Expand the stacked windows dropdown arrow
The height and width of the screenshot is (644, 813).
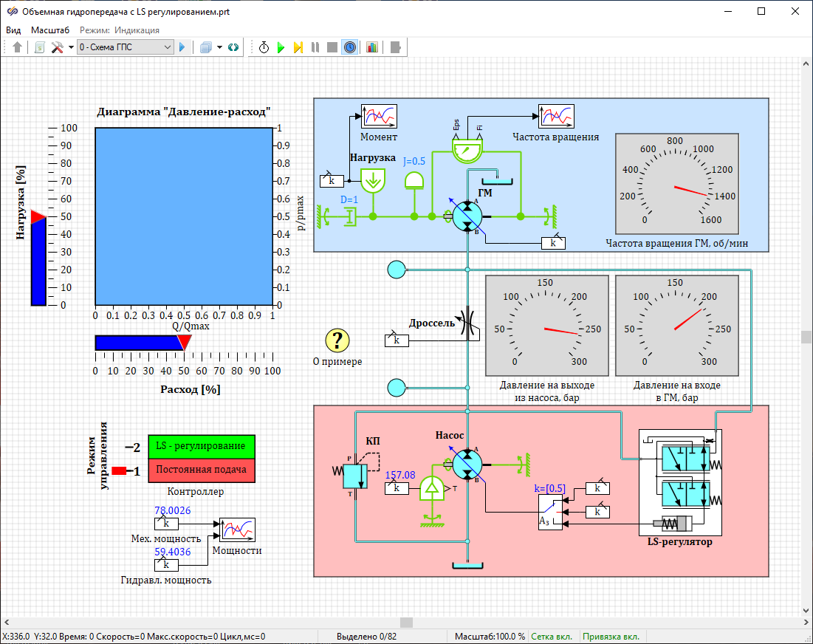219,47
